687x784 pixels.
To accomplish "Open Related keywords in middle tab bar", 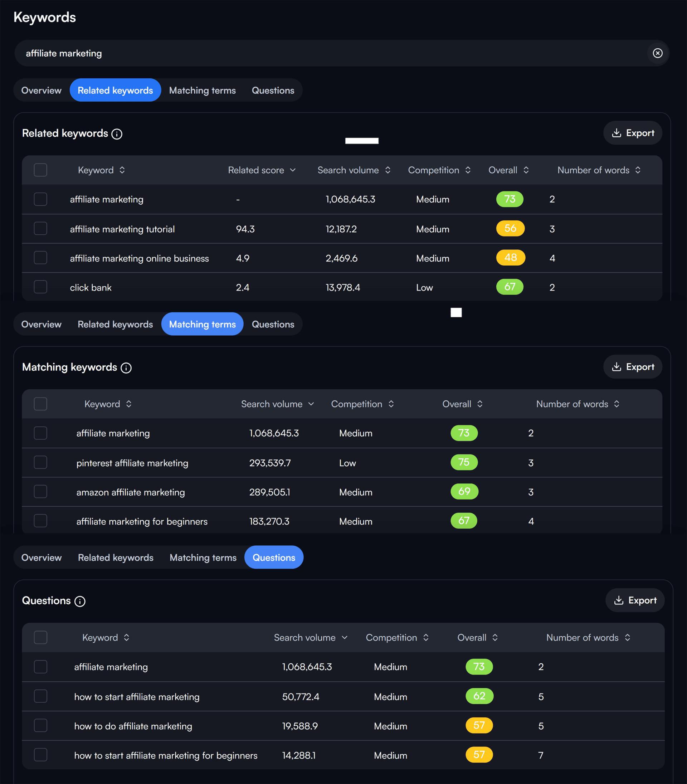I will [115, 324].
